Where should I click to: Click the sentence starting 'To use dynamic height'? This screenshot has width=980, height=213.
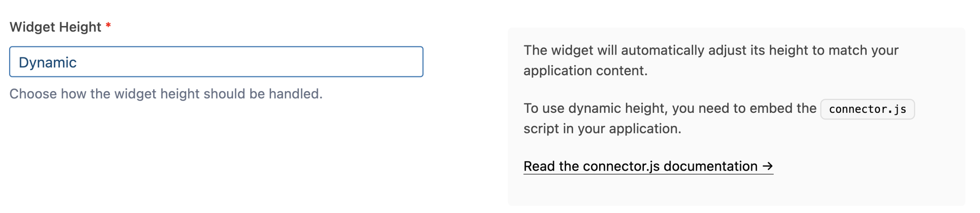coord(670,109)
